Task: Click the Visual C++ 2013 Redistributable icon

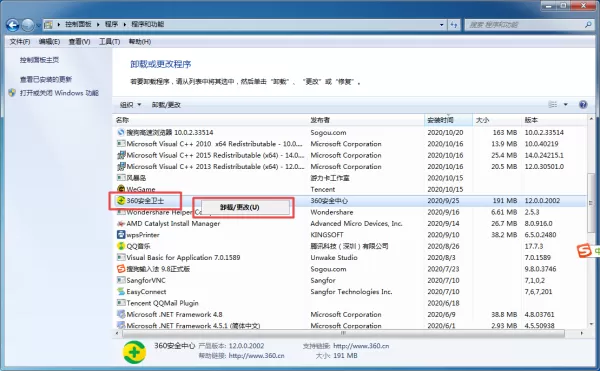Action: (x=121, y=166)
